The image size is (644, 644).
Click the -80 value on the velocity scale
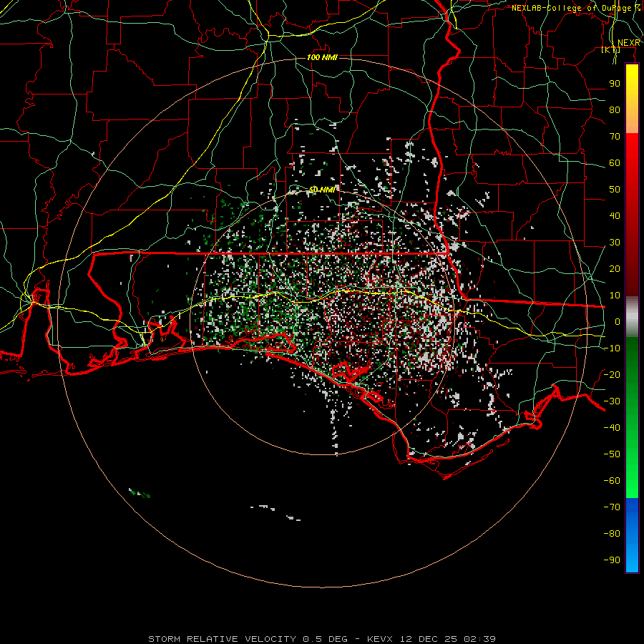click(x=612, y=534)
